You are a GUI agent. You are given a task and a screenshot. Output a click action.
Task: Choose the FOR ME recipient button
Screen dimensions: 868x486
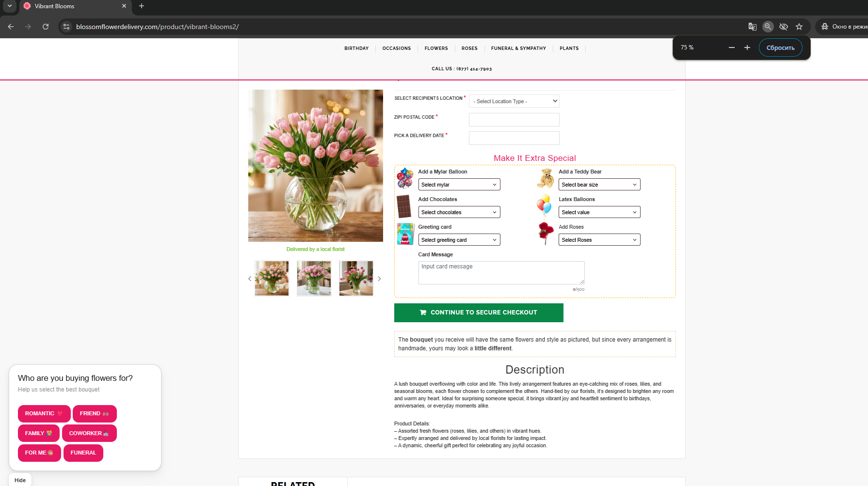pos(39,453)
